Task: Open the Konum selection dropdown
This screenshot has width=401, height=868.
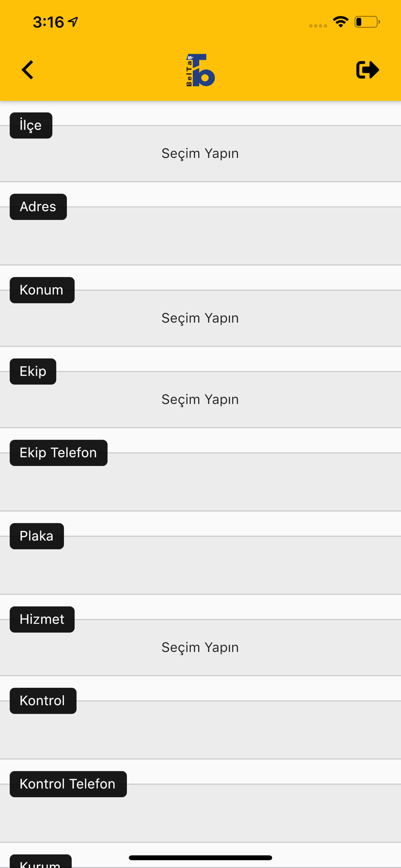Action: click(x=200, y=318)
